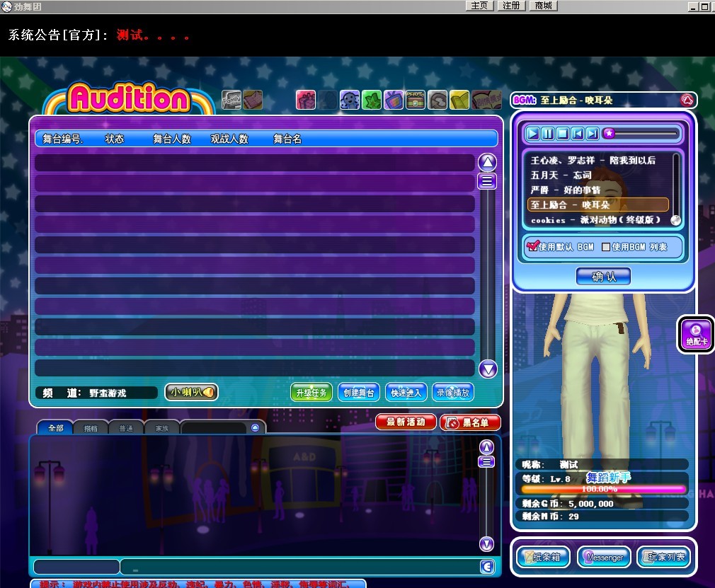Open the yellow book icon
Viewport: 715px width, 588px height.
pyautogui.click(x=459, y=100)
